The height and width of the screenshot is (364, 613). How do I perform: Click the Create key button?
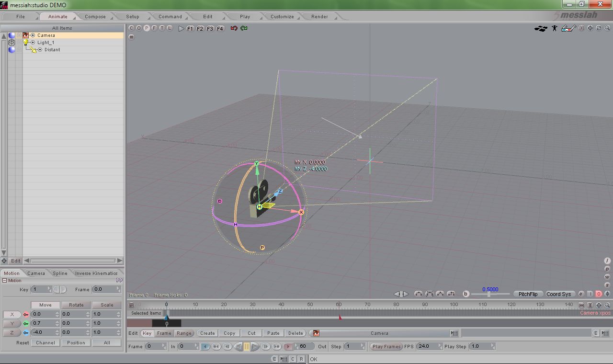[207, 333]
